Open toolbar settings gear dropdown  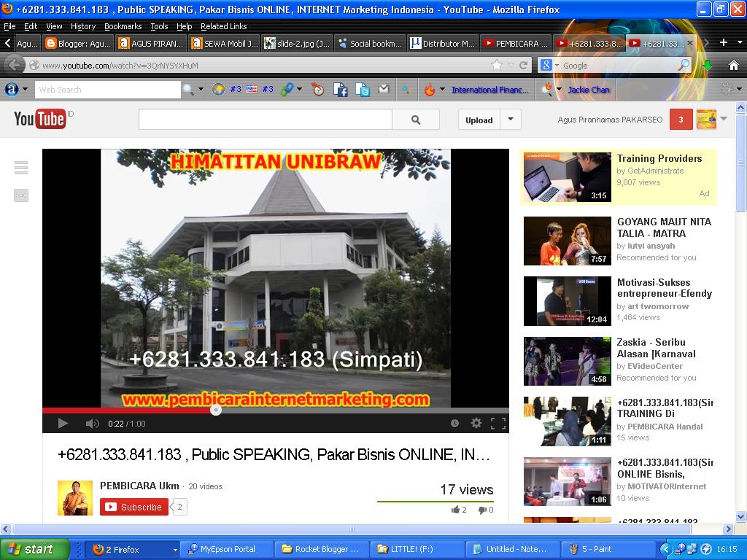pyautogui.click(x=731, y=89)
